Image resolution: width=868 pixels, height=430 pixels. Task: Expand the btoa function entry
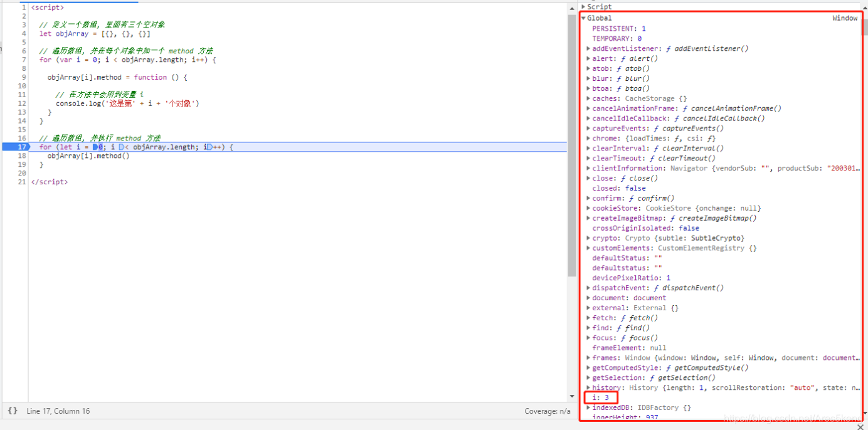coord(588,88)
